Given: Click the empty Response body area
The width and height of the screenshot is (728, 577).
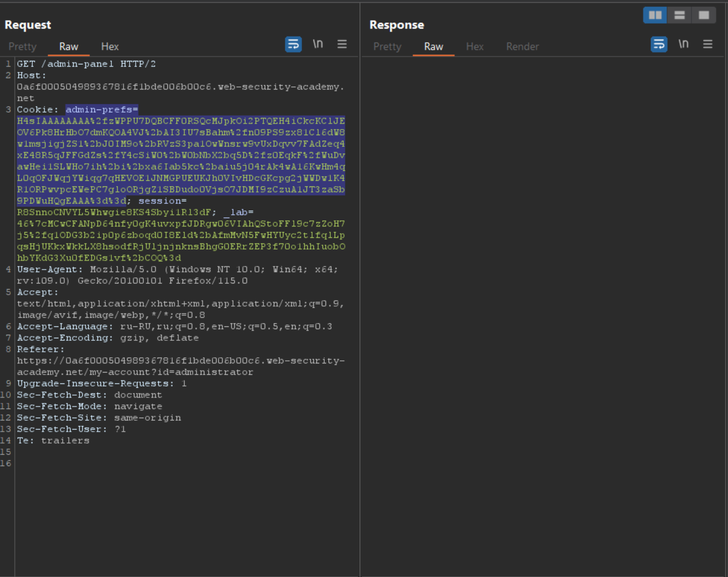Looking at the screenshot, I should click(x=544, y=304).
